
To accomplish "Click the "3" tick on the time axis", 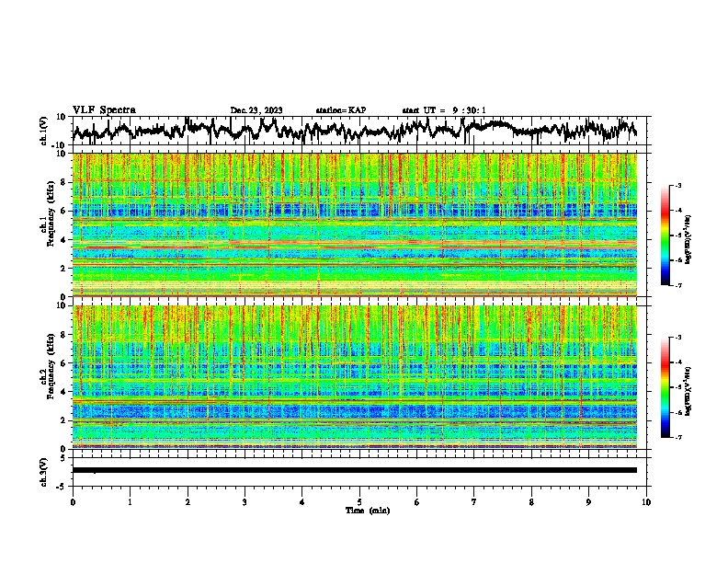I will [245, 502].
